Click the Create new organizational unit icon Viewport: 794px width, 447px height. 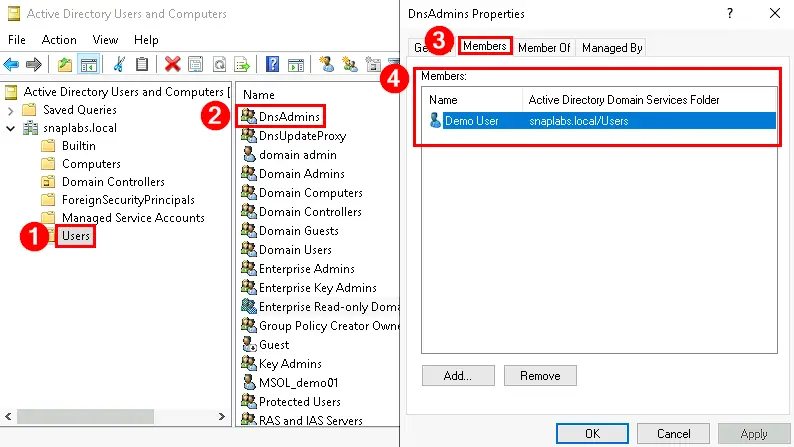pos(373,64)
